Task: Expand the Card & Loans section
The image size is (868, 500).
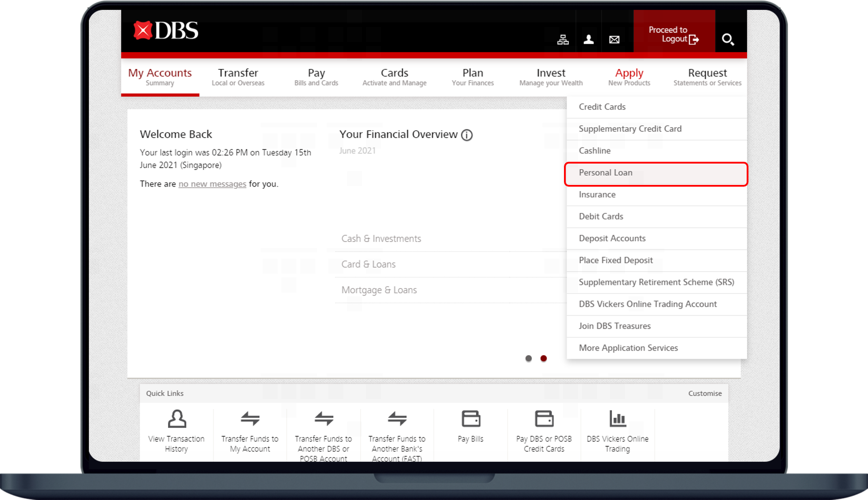Action: pos(368,264)
